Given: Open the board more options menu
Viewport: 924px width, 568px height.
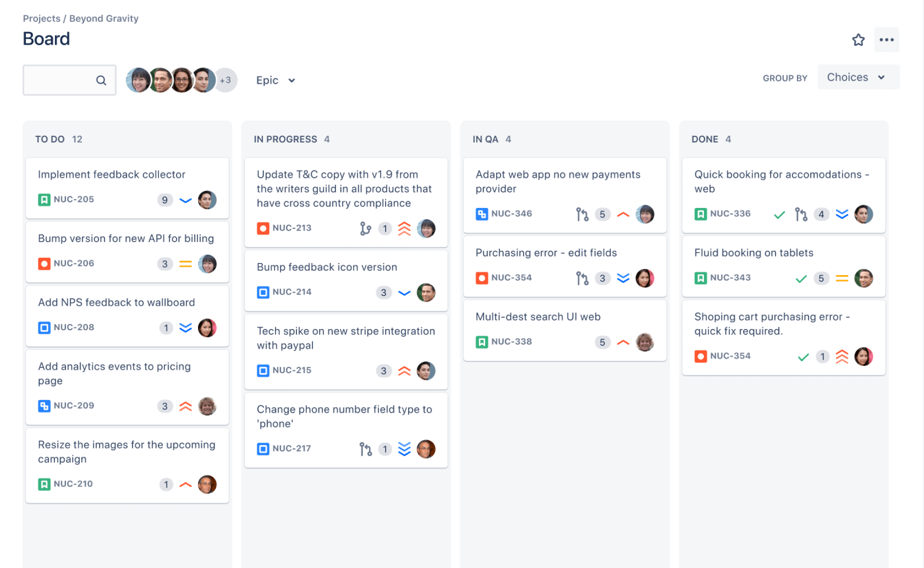Looking at the screenshot, I should click(x=887, y=39).
